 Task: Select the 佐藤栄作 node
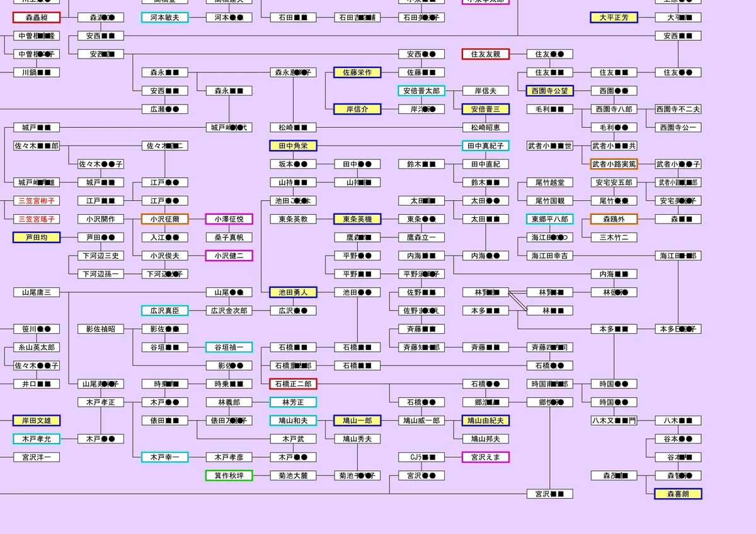click(x=357, y=72)
